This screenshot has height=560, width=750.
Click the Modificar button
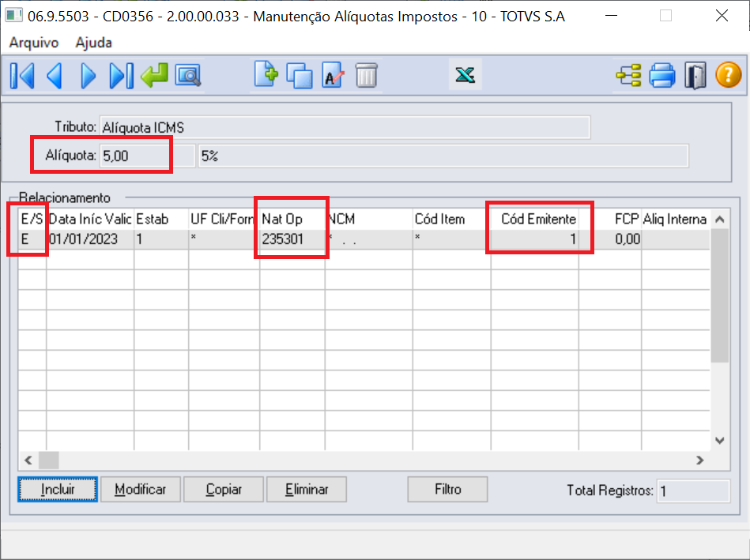click(141, 489)
